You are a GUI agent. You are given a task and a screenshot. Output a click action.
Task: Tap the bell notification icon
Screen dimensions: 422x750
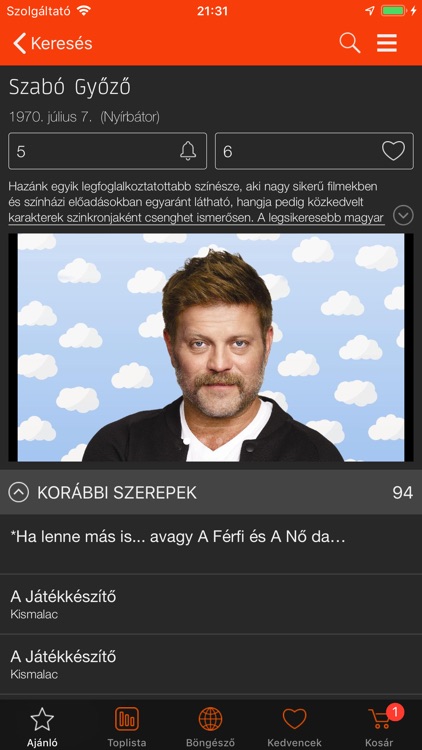pos(188,151)
